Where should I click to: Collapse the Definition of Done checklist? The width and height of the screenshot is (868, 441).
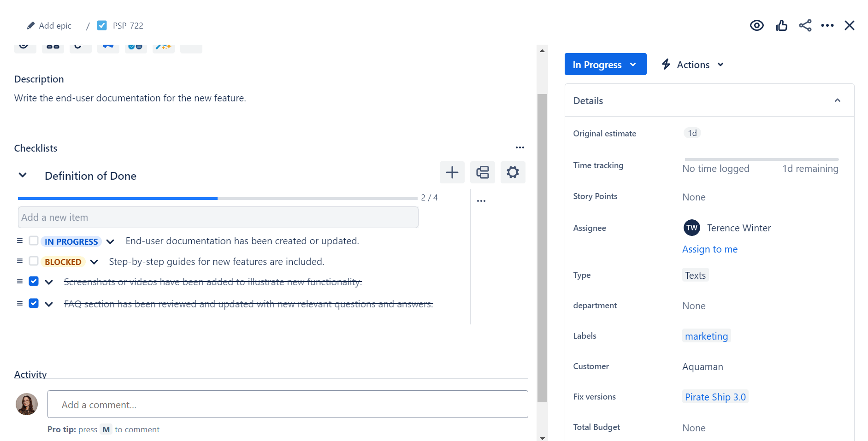pos(22,175)
